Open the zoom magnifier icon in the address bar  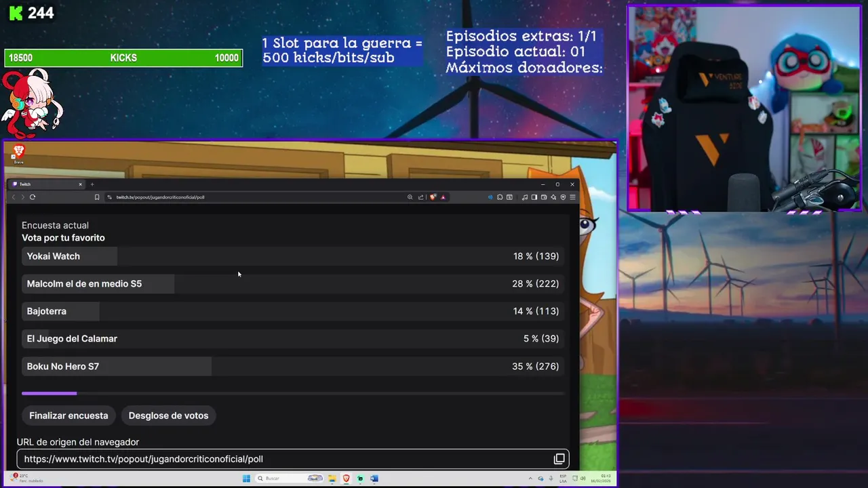click(410, 197)
